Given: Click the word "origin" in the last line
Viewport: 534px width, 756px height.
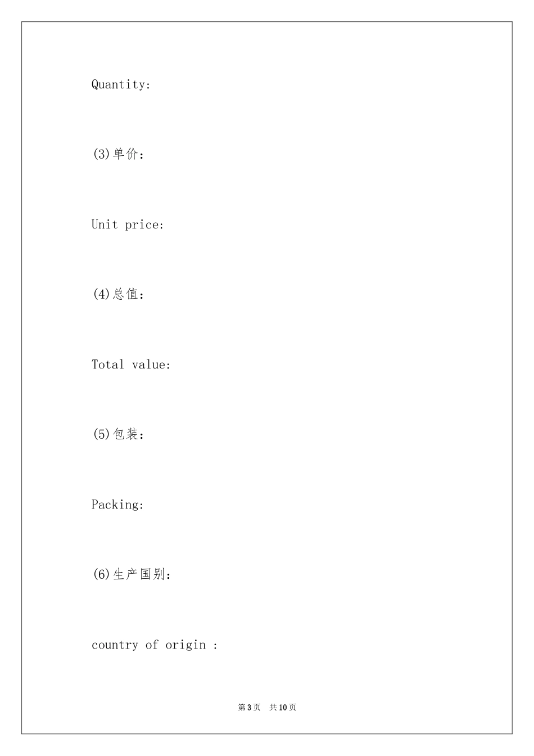Looking at the screenshot, I should (185, 645).
